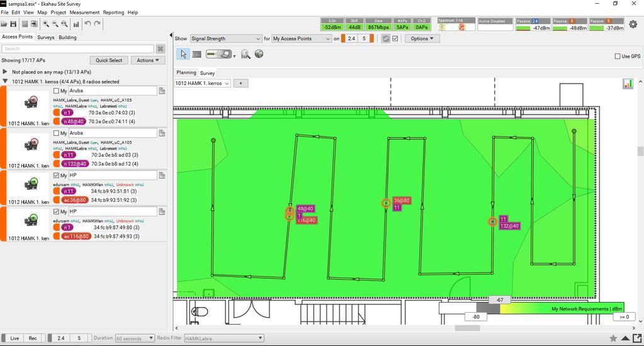Open the survey device tool dropdown arrow

click(x=234, y=56)
